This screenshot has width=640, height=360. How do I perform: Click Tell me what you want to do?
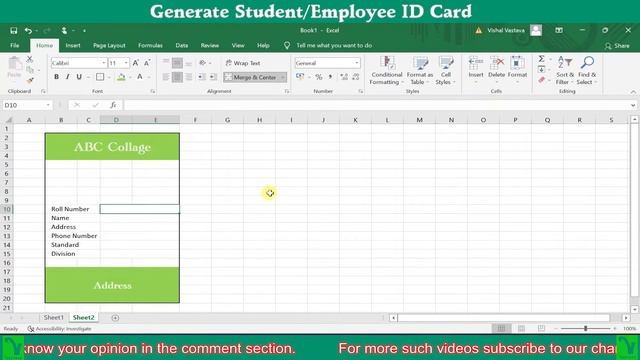(333, 45)
